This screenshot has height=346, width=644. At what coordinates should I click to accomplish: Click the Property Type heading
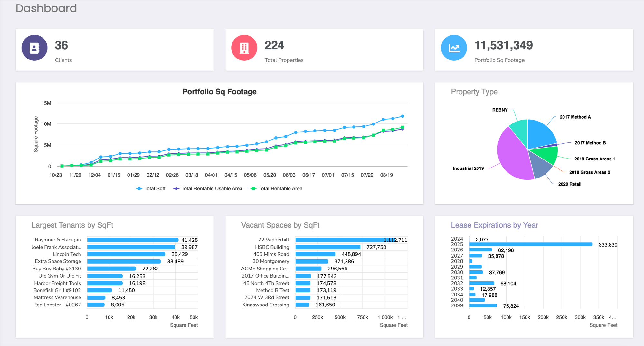point(474,92)
